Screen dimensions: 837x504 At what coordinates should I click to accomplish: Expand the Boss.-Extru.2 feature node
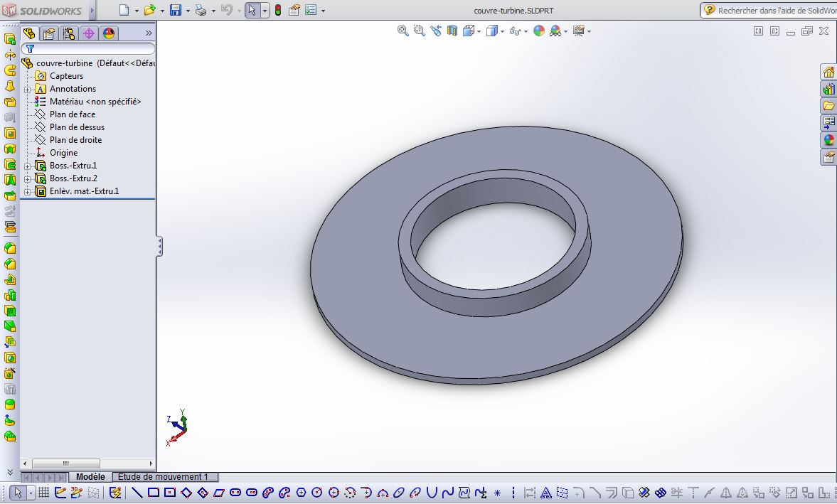pos(27,179)
